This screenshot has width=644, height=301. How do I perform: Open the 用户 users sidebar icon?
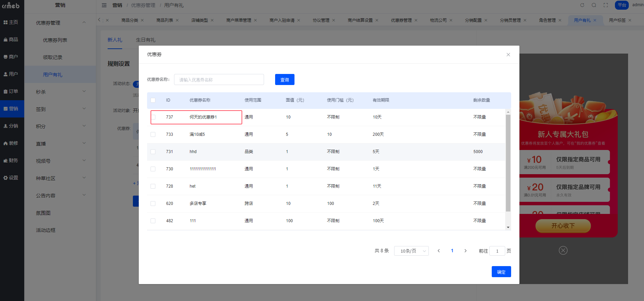(11, 74)
